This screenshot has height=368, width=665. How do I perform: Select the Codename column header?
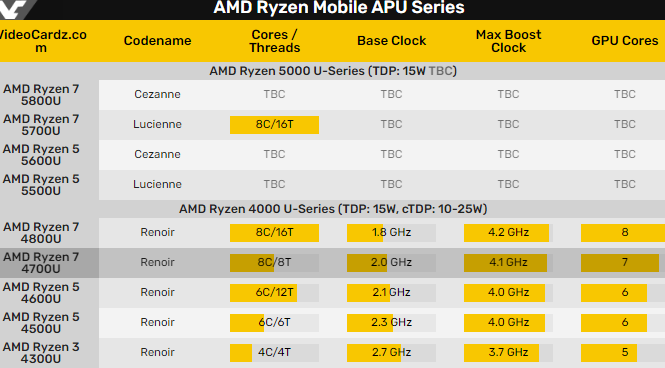click(x=157, y=41)
